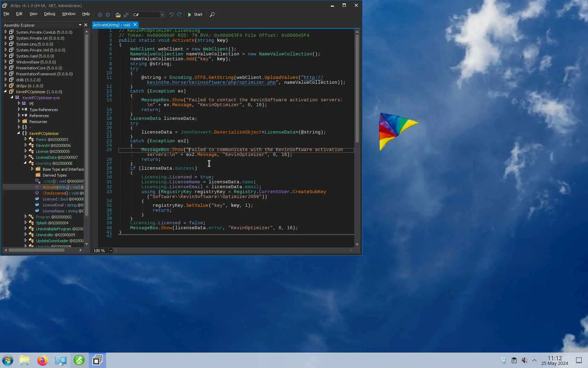Select UninstallableProgram class in tree
The image size is (588, 368).
[x=60, y=229]
